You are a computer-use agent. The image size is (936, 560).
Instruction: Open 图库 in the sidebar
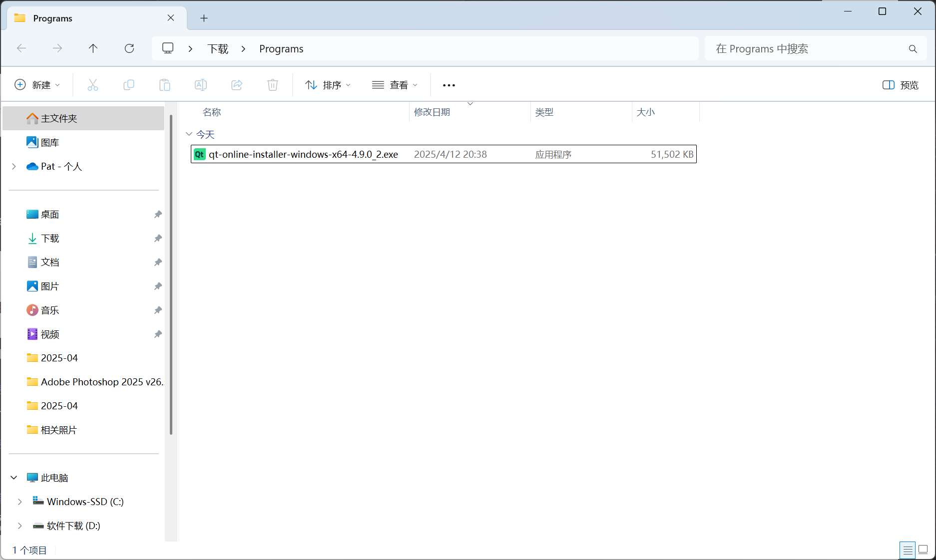[x=49, y=142]
